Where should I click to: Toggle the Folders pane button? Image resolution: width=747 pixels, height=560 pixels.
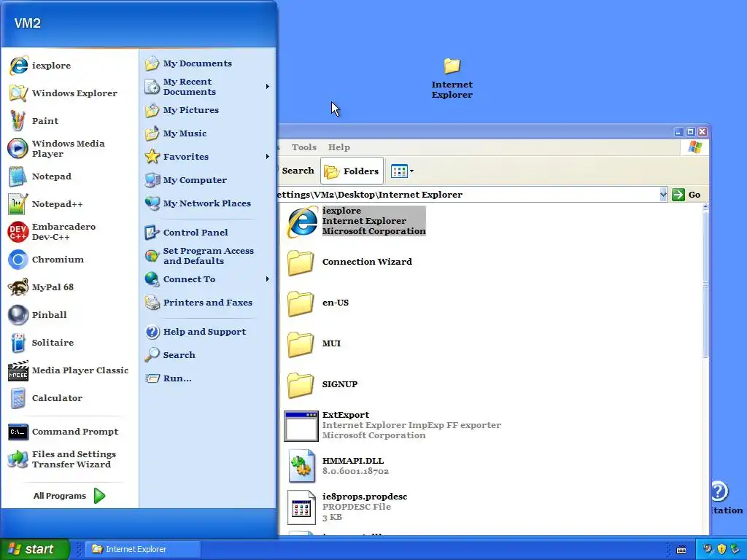pyautogui.click(x=352, y=171)
